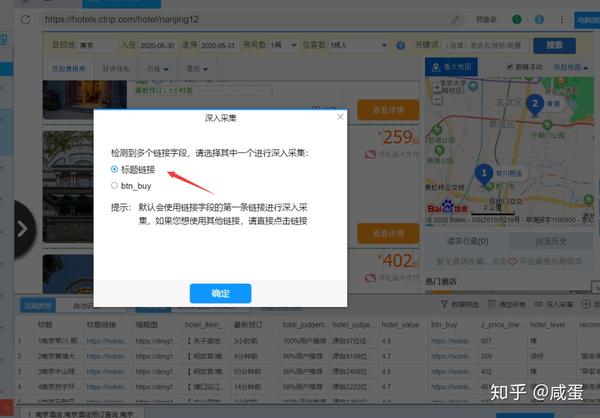Open the 入住 check-in date field

157,45
